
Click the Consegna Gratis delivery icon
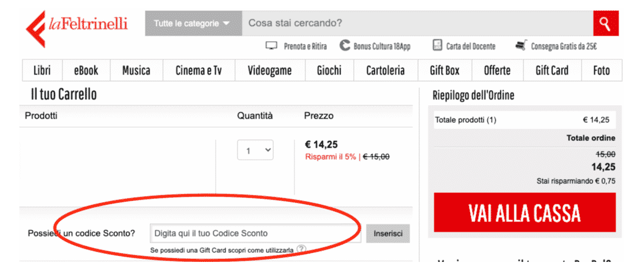521,45
